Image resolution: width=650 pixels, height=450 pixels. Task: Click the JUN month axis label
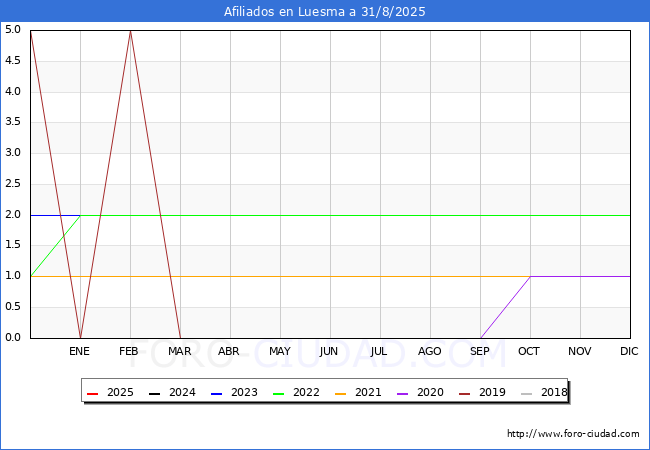pyautogui.click(x=329, y=351)
